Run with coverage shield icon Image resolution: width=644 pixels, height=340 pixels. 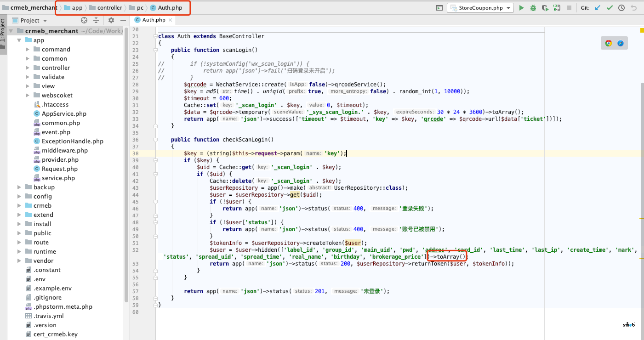pos(545,8)
